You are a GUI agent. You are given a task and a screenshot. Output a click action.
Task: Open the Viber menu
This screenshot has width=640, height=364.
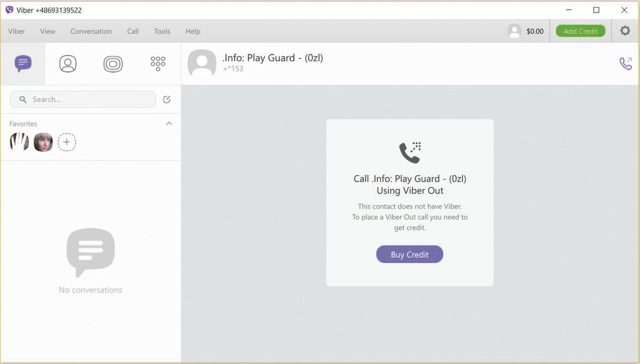(16, 31)
